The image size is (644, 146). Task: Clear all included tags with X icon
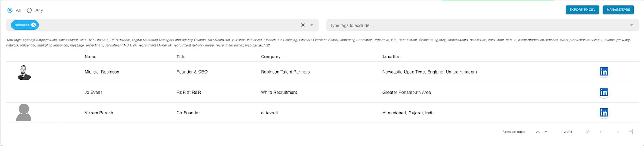[303, 25]
